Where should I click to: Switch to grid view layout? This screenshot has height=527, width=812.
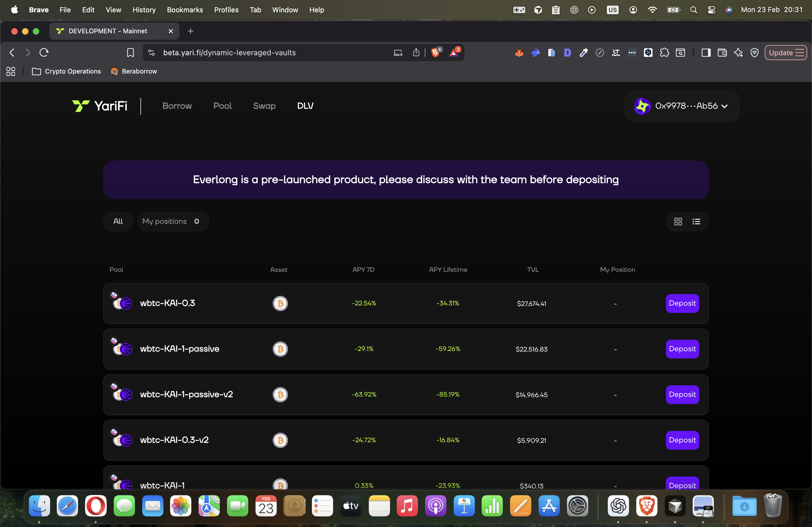(x=678, y=222)
